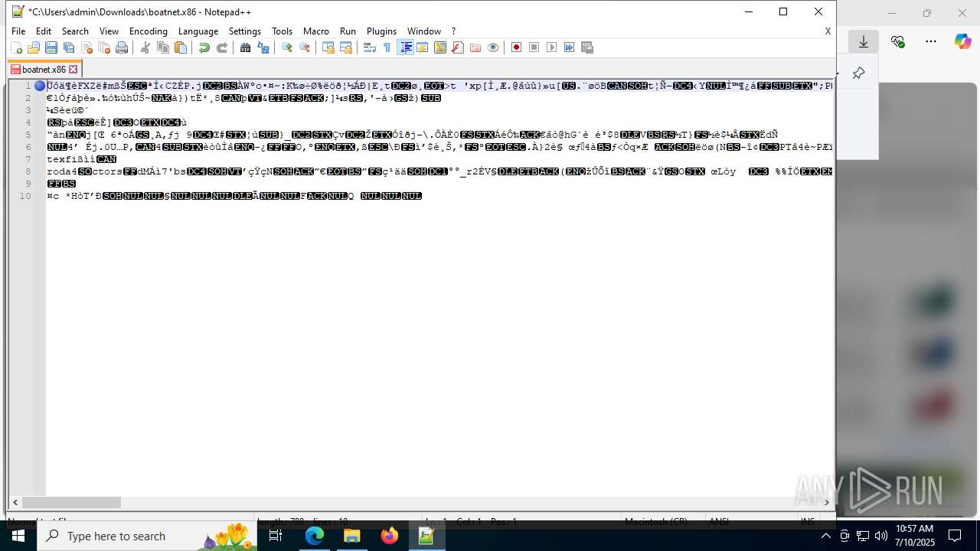Screen dimensions: 980x551
Task: Undo the last edit
Action: point(204,47)
